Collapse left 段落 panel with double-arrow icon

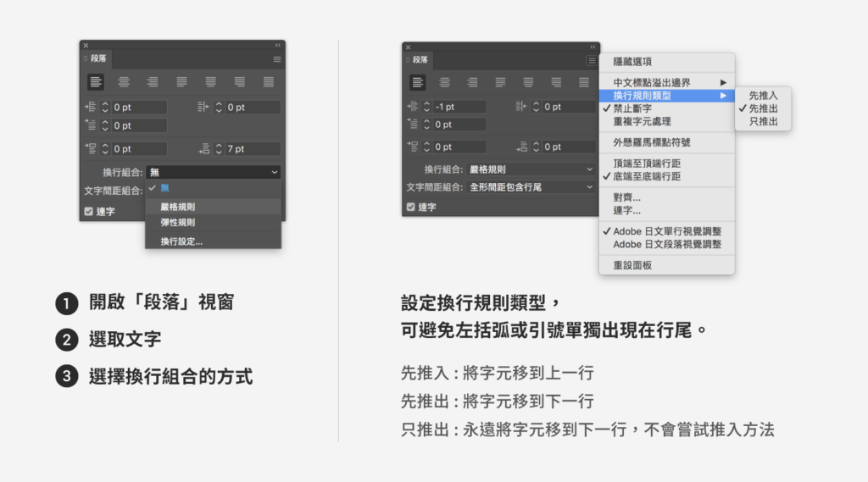coord(278,46)
